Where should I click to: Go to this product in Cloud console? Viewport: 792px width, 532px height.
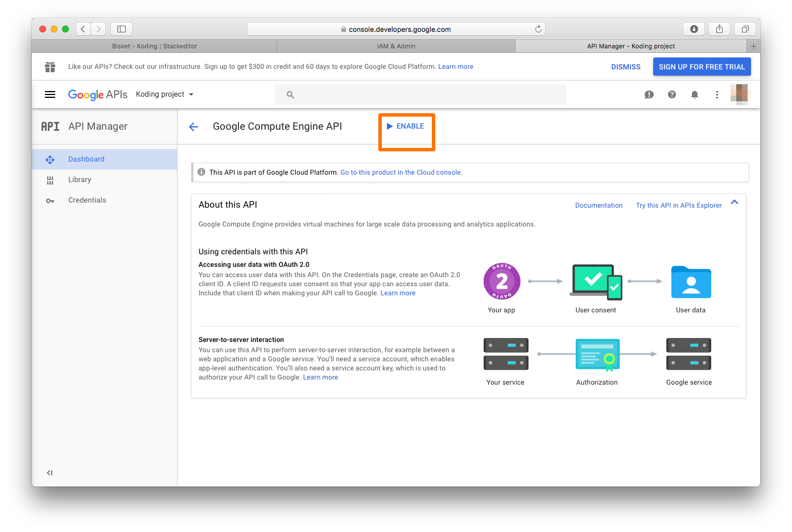(x=401, y=172)
